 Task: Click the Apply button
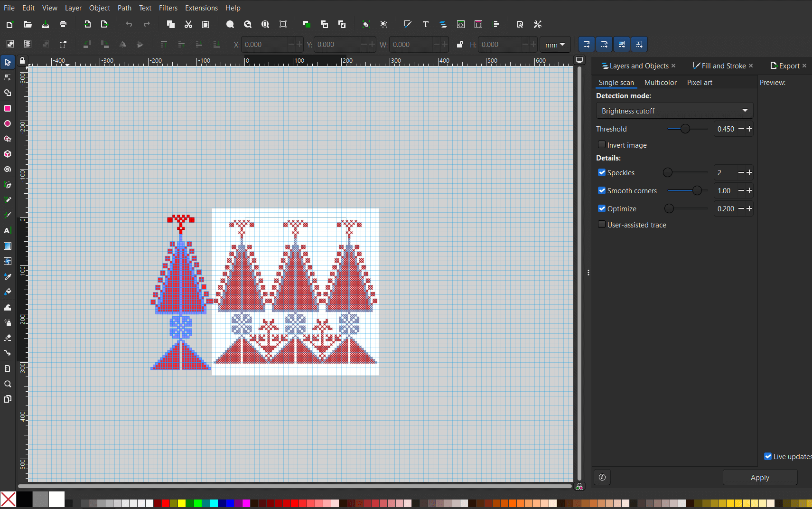click(759, 478)
